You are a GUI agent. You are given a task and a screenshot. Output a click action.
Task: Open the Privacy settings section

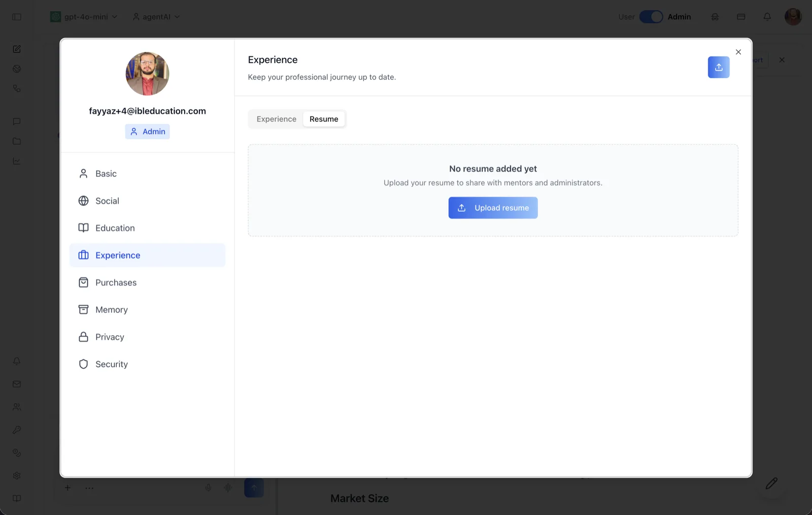pos(147,337)
